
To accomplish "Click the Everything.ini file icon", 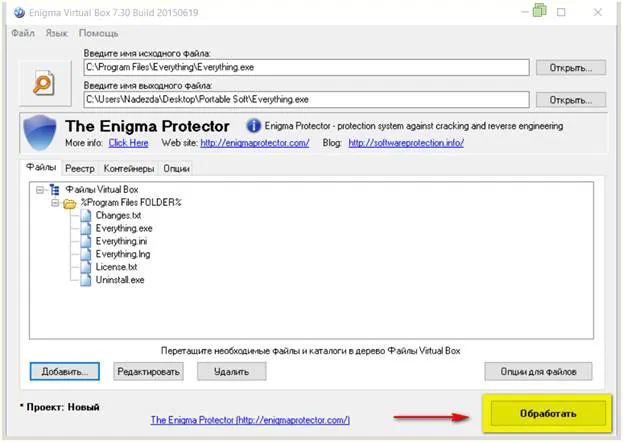I will tap(85, 241).
